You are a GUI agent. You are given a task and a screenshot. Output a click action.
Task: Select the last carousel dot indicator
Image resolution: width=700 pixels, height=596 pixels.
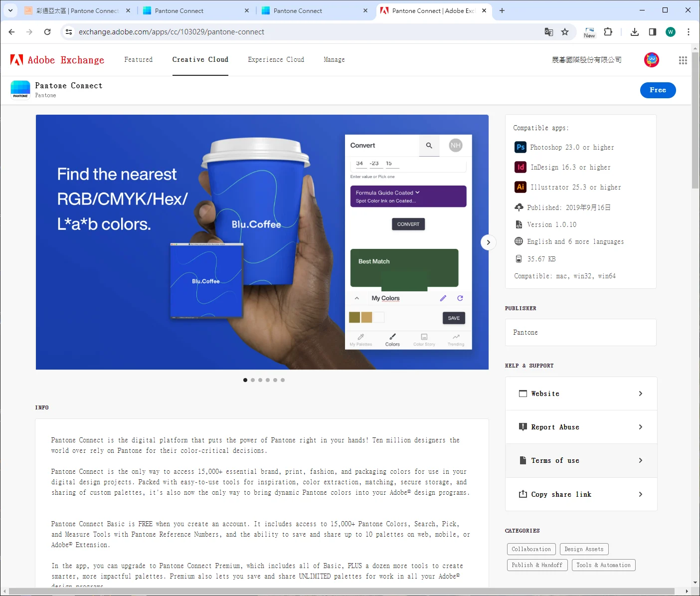283,380
